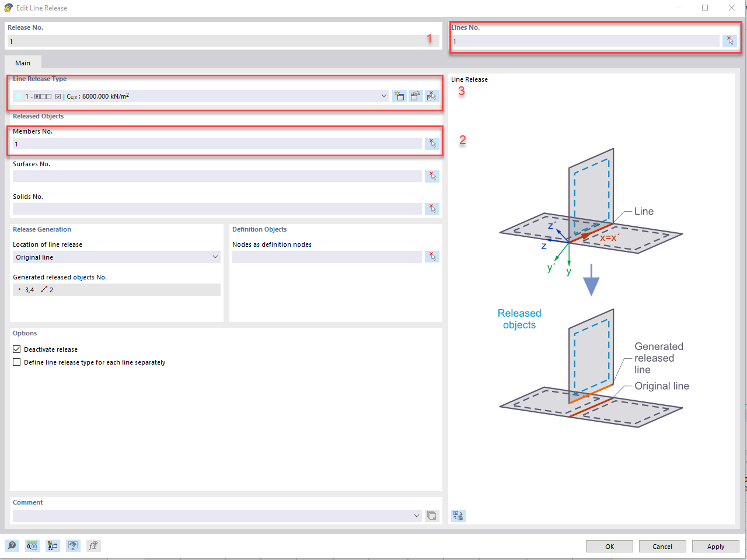Delete the assigned line release type
747x560 pixels.
tap(432, 96)
